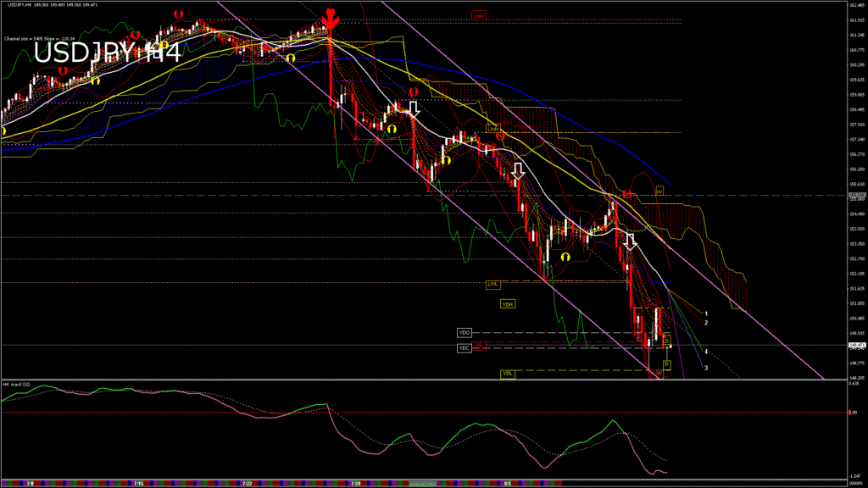Viewport: 868px width, 488px height.
Task: Click the red circle marker beside the W label
Action: click(x=626, y=195)
